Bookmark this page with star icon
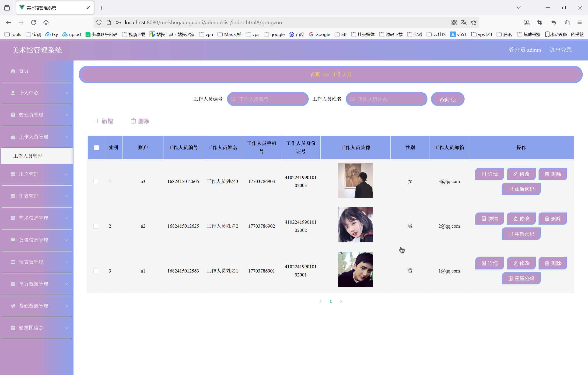This screenshot has width=588, height=375. click(474, 22)
